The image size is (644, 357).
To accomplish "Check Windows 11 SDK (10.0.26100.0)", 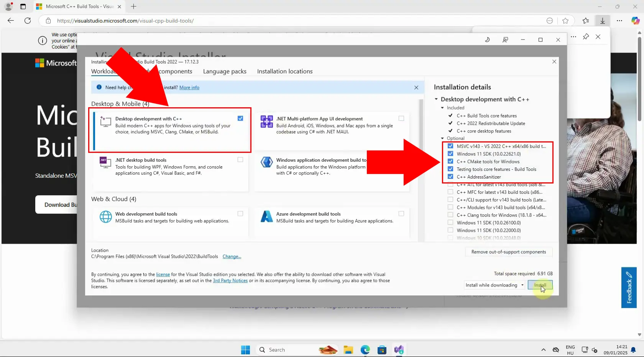I will 450,223.
